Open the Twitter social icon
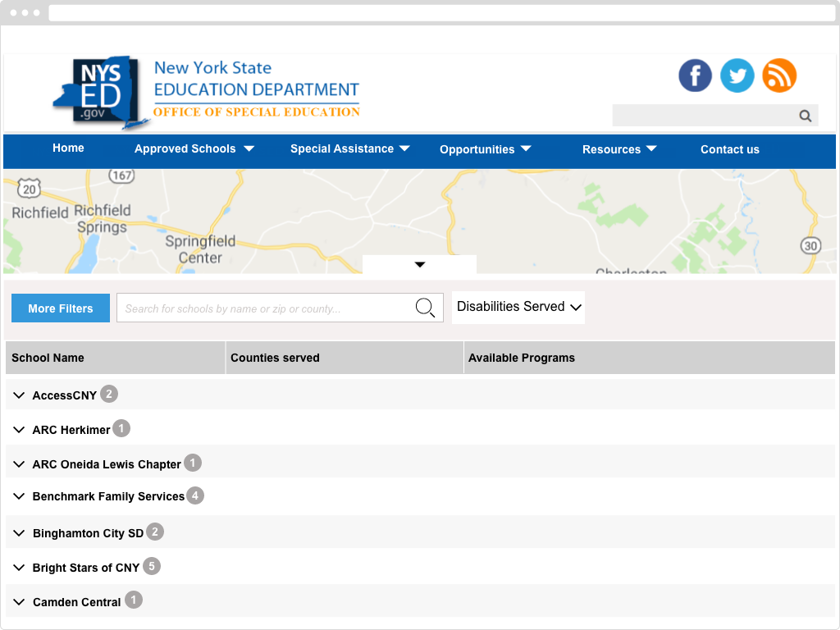840x630 pixels. click(737, 75)
